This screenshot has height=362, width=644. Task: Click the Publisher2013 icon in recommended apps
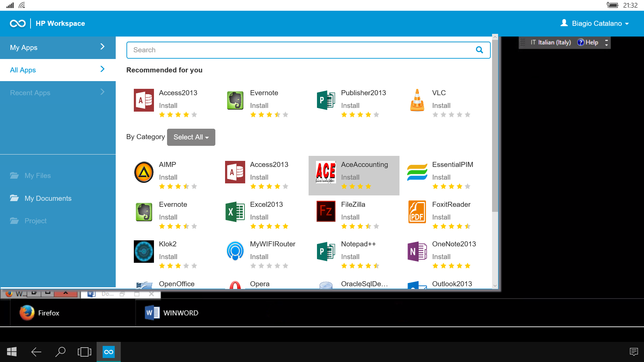pos(326,100)
